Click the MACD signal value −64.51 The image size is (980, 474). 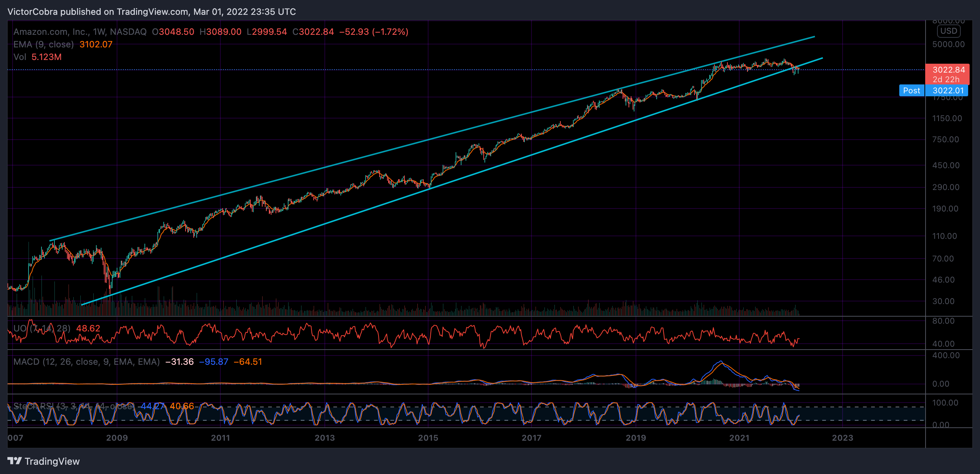click(x=248, y=362)
